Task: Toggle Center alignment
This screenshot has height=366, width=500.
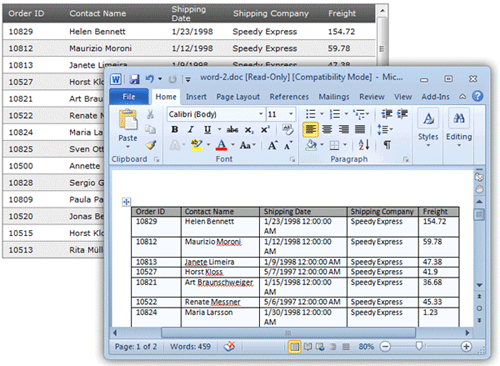Action: tap(327, 129)
